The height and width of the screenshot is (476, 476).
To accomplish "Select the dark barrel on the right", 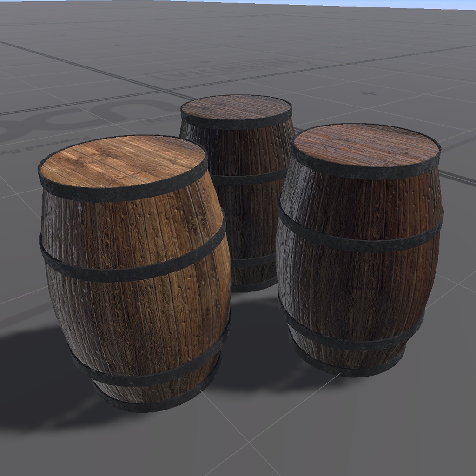I will 360,250.
